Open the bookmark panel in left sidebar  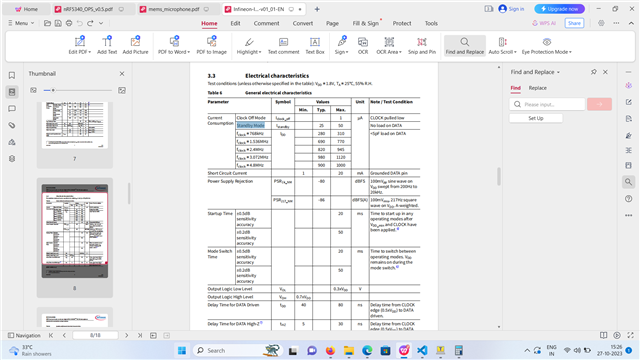click(x=12, y=75)
